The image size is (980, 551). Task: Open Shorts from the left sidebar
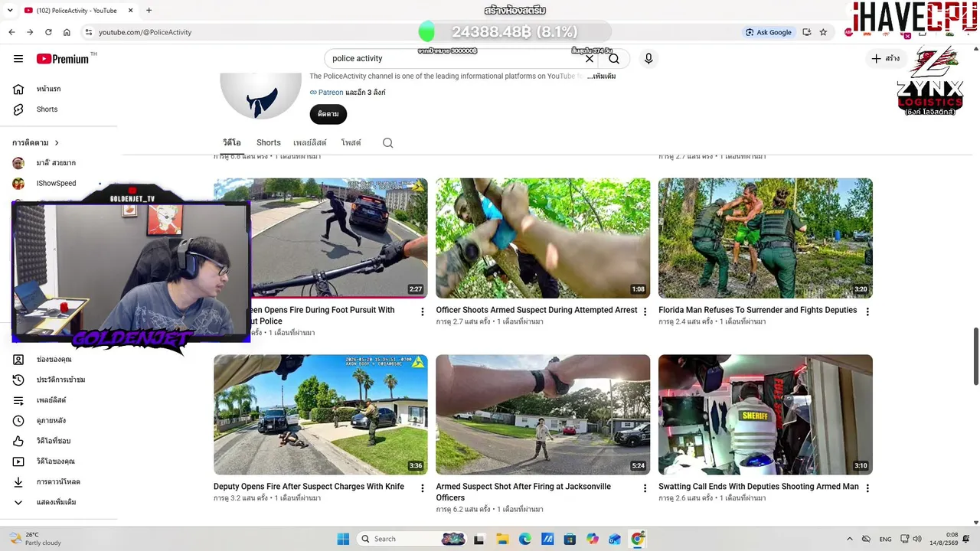coord(47,109)
